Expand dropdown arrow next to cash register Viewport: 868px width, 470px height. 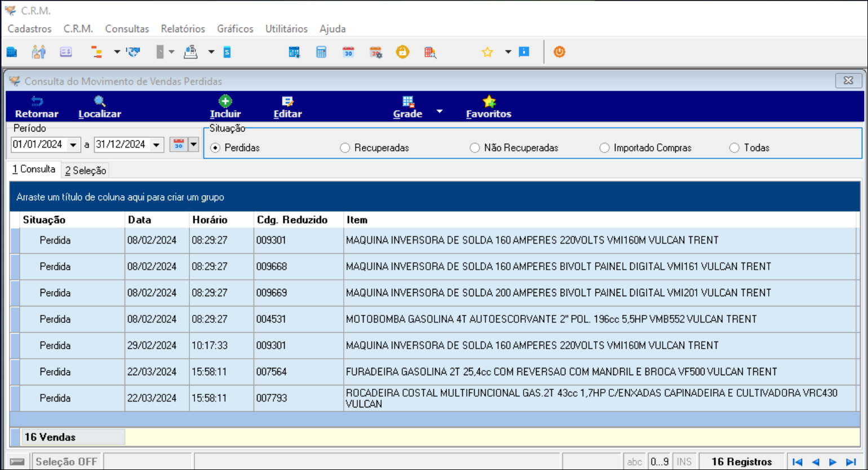coord(211,52)
